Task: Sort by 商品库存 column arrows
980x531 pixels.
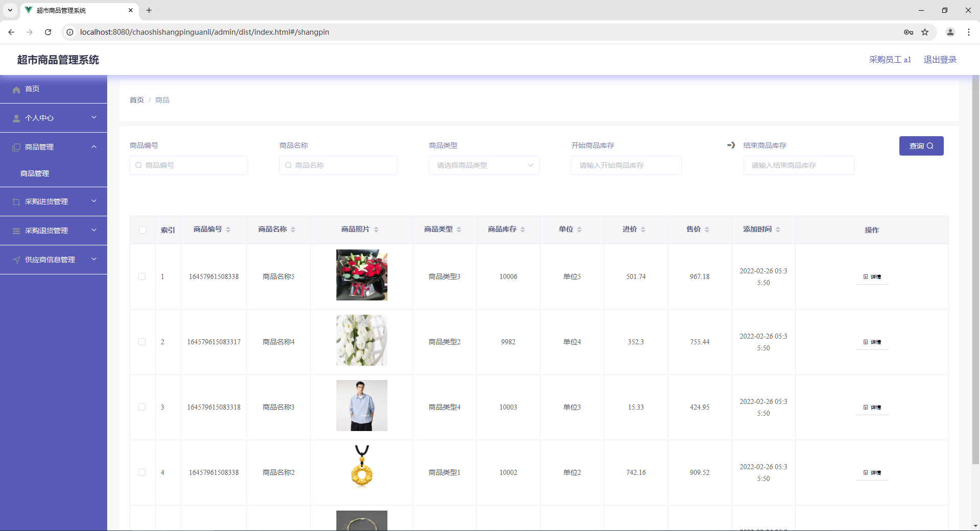Action: 523,230
